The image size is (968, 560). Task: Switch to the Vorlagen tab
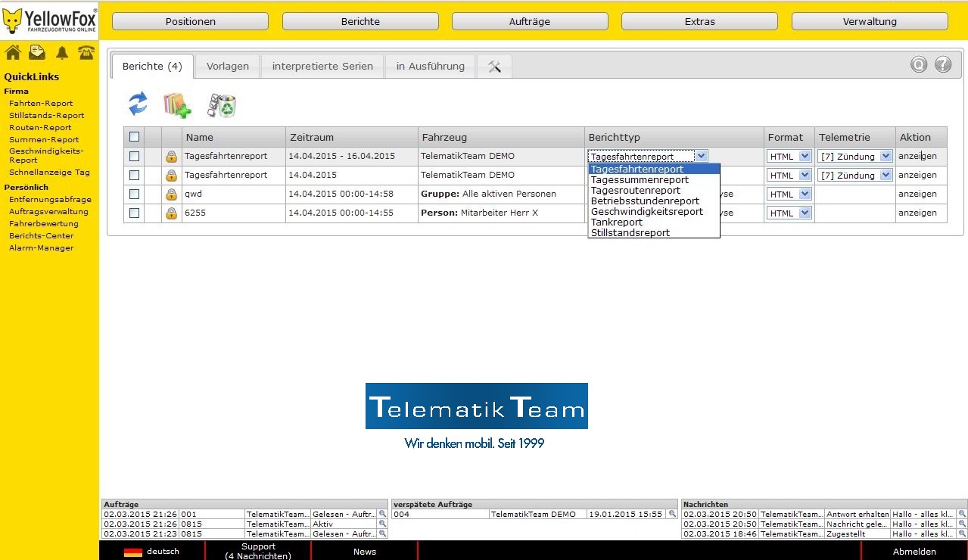228,67
